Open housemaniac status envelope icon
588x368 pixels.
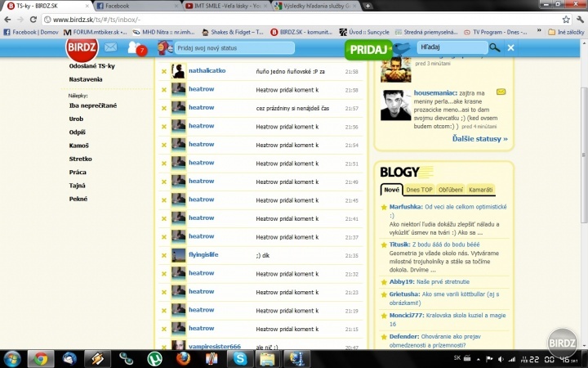(501, 92)
